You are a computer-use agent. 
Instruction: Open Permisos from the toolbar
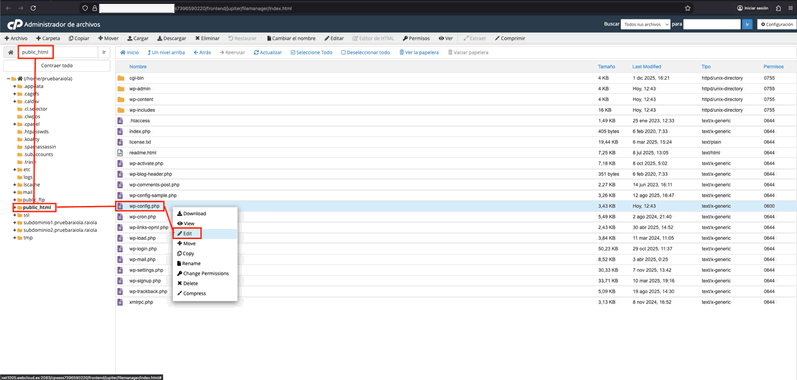click(x=416, y=38)
